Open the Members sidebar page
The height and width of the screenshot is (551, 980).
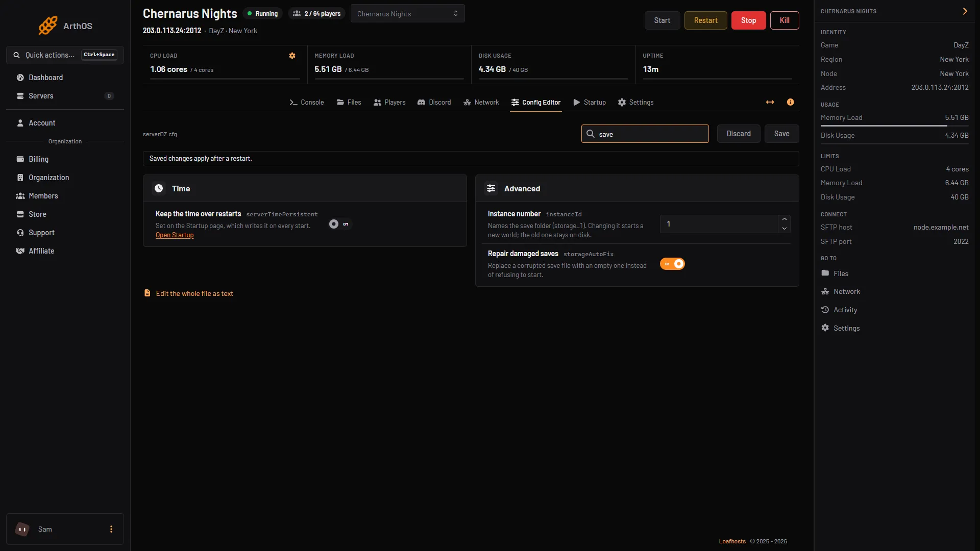65,196
